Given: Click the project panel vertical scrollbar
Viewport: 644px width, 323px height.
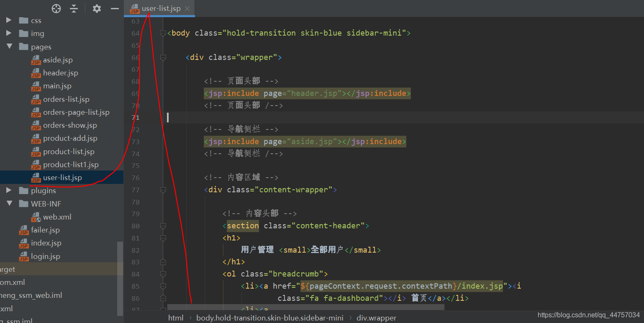Looking at the screenshot, I should tap(121, 278).
